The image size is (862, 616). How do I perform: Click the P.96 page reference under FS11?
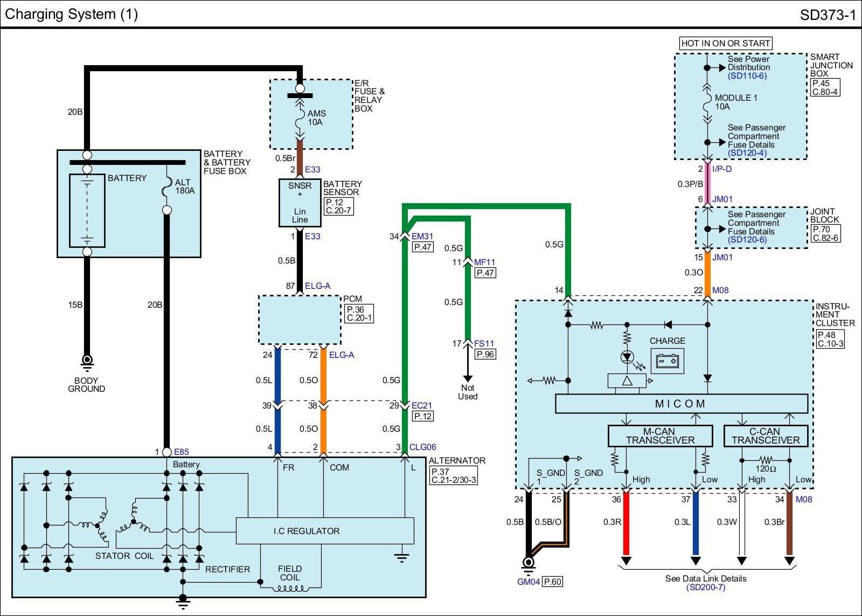[485, 354]
